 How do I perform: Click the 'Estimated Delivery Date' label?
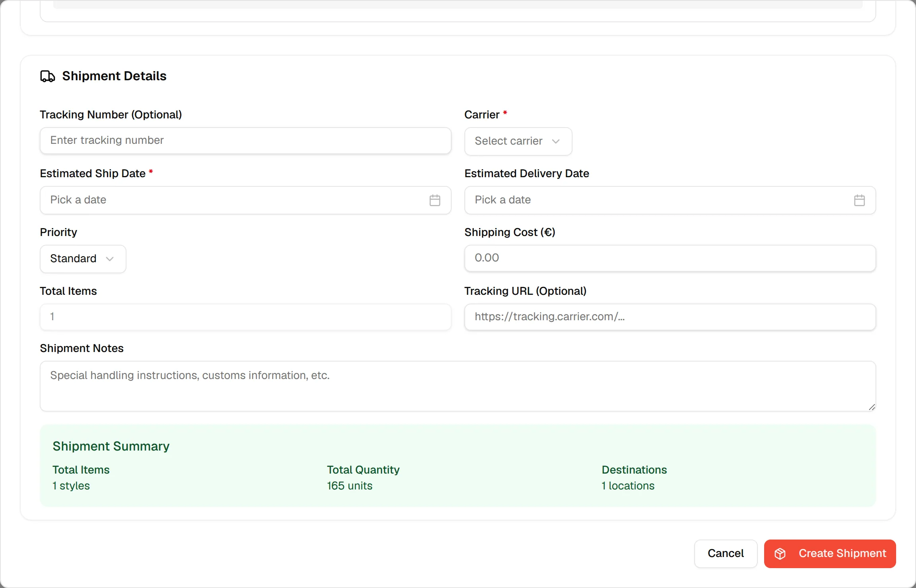[x=527, y=174]
